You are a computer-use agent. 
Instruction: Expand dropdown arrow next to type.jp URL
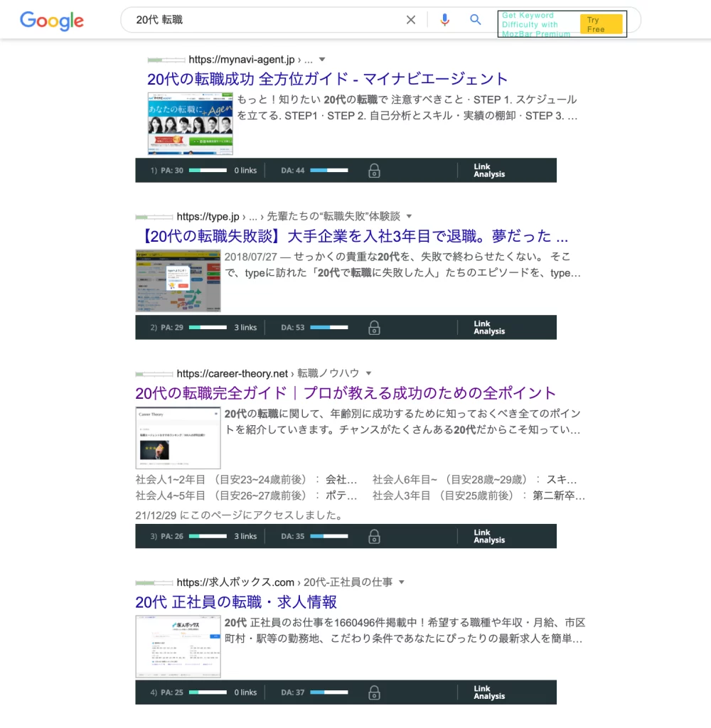[409, 216]
